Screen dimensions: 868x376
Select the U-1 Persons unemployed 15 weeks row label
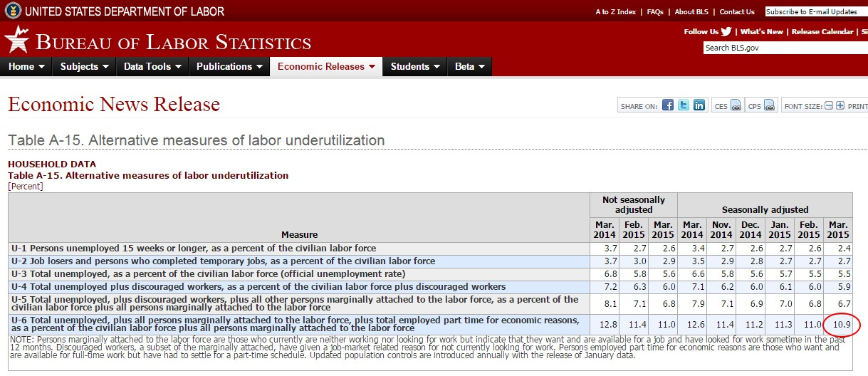(x=194, y=249)
